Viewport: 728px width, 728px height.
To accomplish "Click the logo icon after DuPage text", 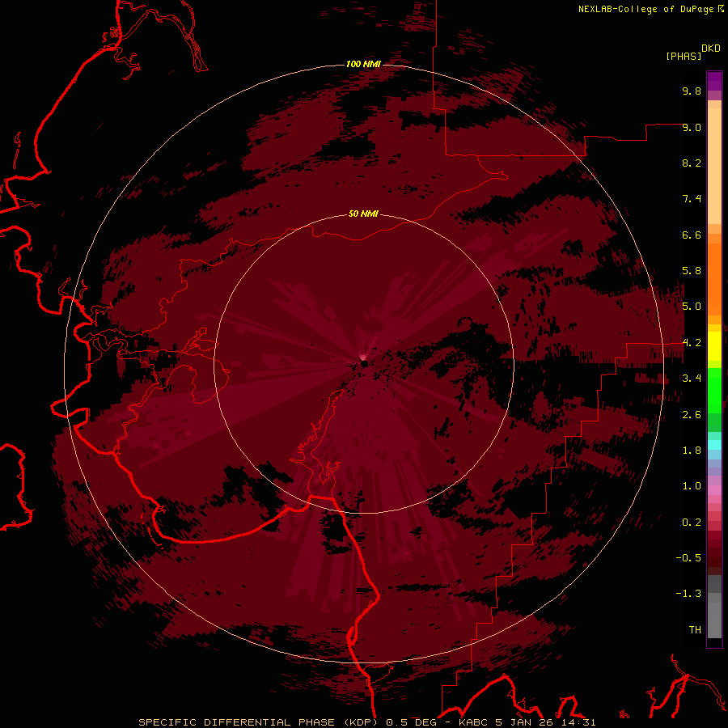I will (721, 7).
